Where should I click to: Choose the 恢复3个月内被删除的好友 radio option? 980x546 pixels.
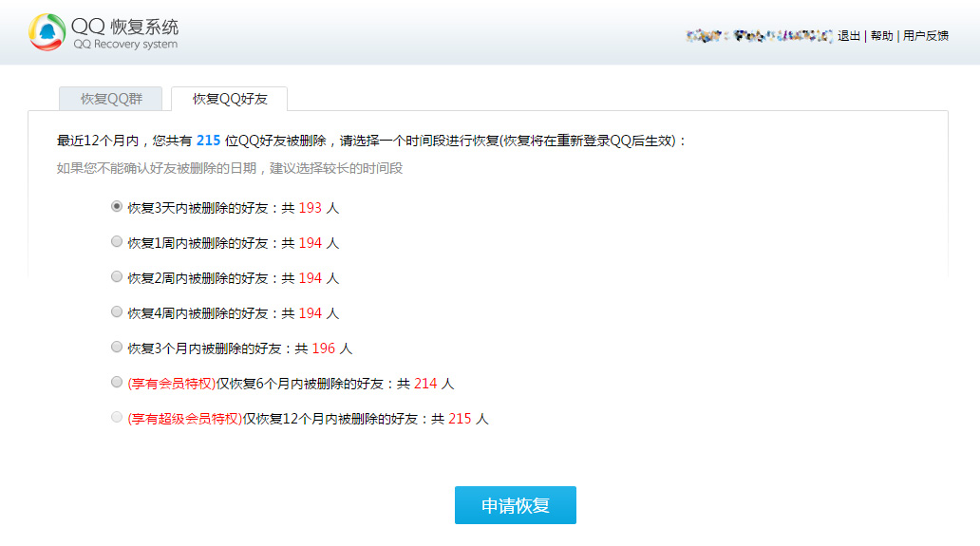click(116, 347)
